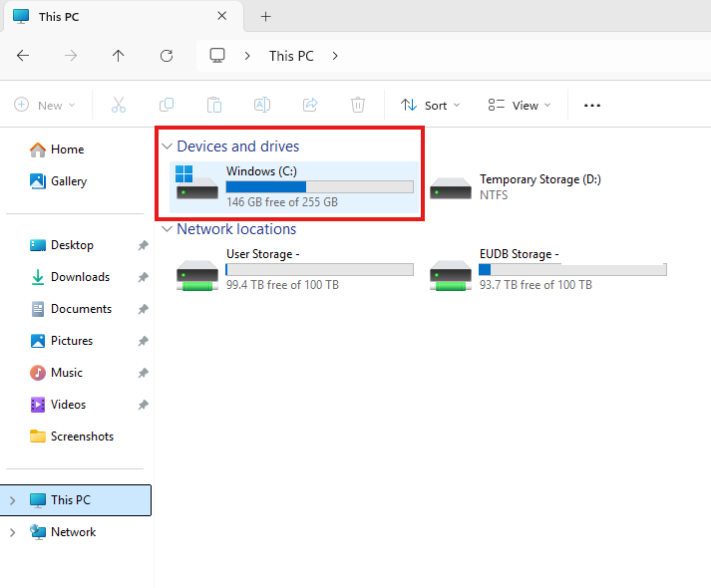The width and height of the screenshot is (711, 588).
Task: Click the Windows (C:) usage bar
Action: click(x=320, y=187)
